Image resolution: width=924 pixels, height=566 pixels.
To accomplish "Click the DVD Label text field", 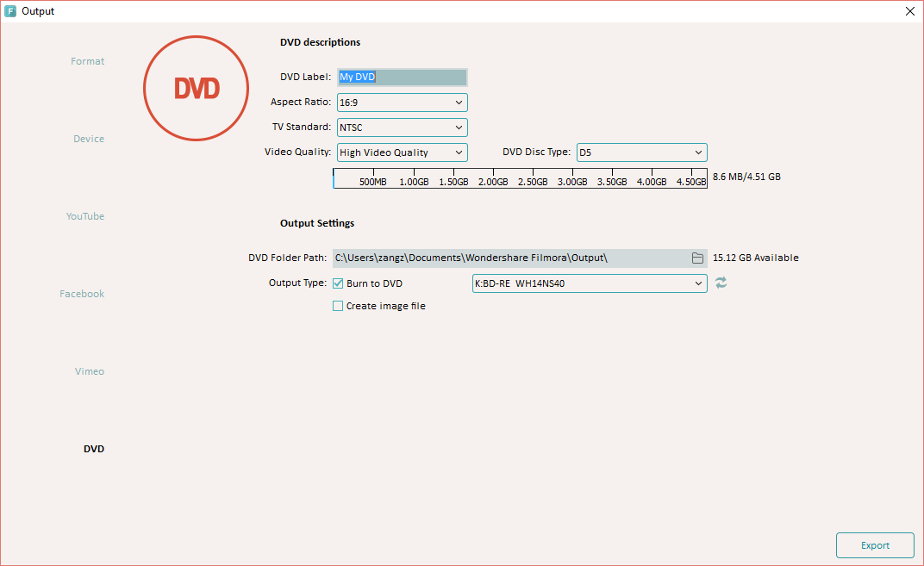I will pyautogui.click(x=403, y=77).
